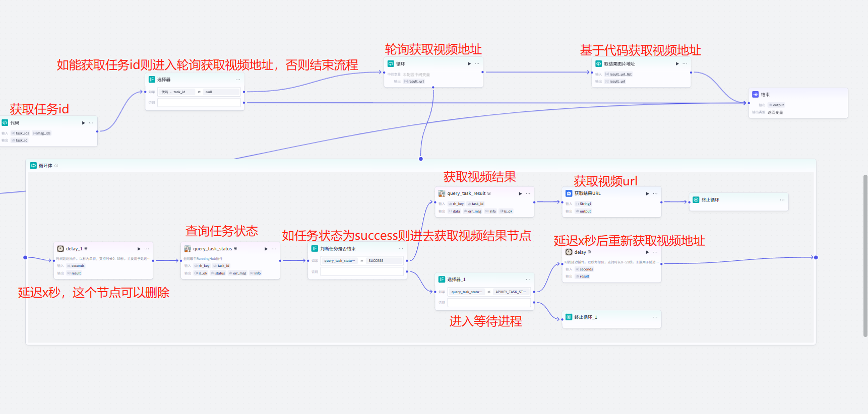Run the delay node with its play button
868x414 pixels.
point(648,252)
